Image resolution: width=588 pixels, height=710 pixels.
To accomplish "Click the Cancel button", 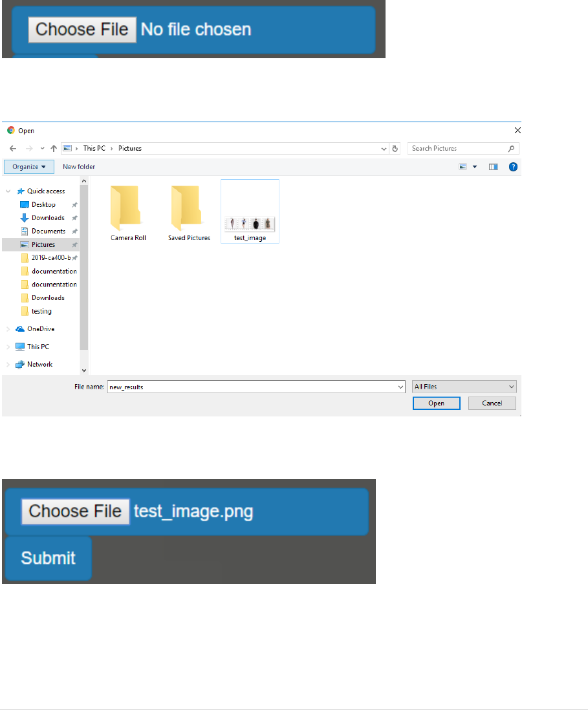I will tap(492, 403).
